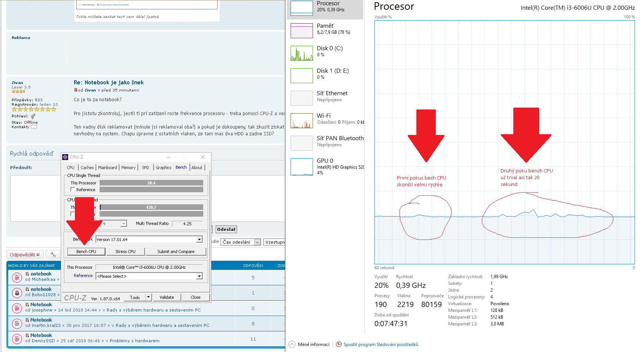Open 'Re: Notebook je jako šnek' post title link
This screenshot has width=644, height=352.
[109, 82]
